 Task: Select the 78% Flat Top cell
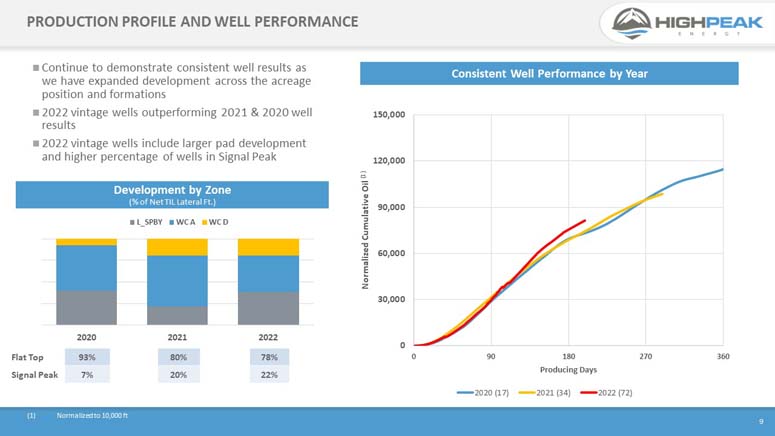point(269,357)
